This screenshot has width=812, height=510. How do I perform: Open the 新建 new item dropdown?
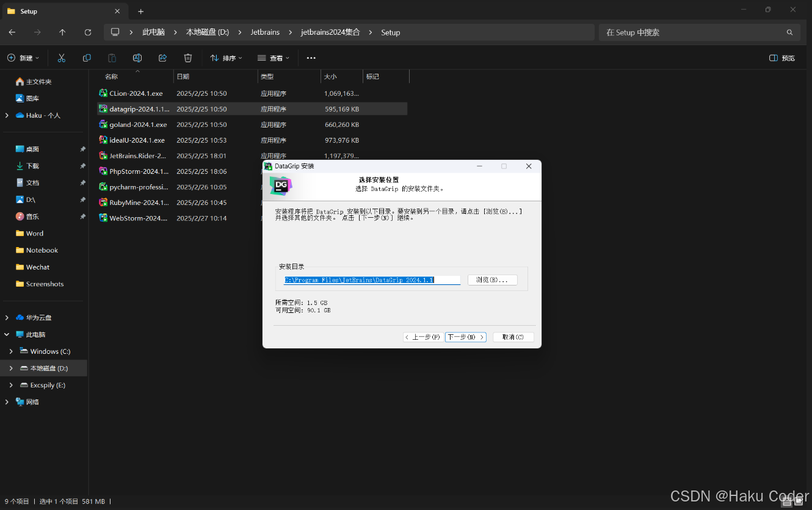[x=23, y=58]
